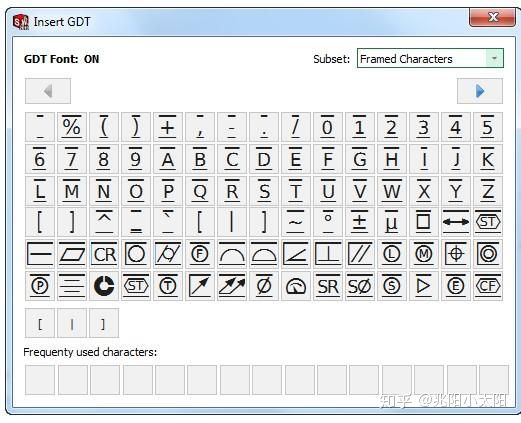Select the framed total runout double-arrow symbol
Image resolution: width=521 pixels, height=423 pixels.
point(232,286)
